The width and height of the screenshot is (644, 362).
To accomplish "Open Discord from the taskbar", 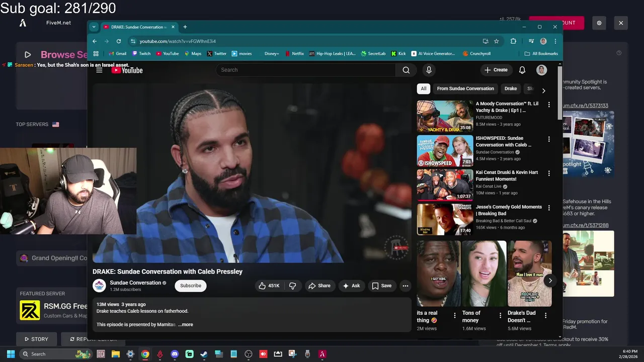I will tap(175, 354).
